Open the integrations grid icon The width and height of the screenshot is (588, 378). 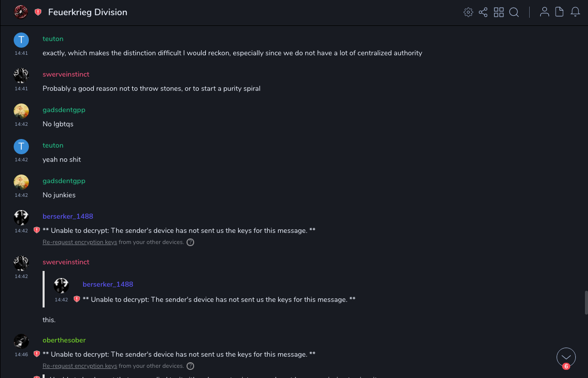[x=499, y=12]
